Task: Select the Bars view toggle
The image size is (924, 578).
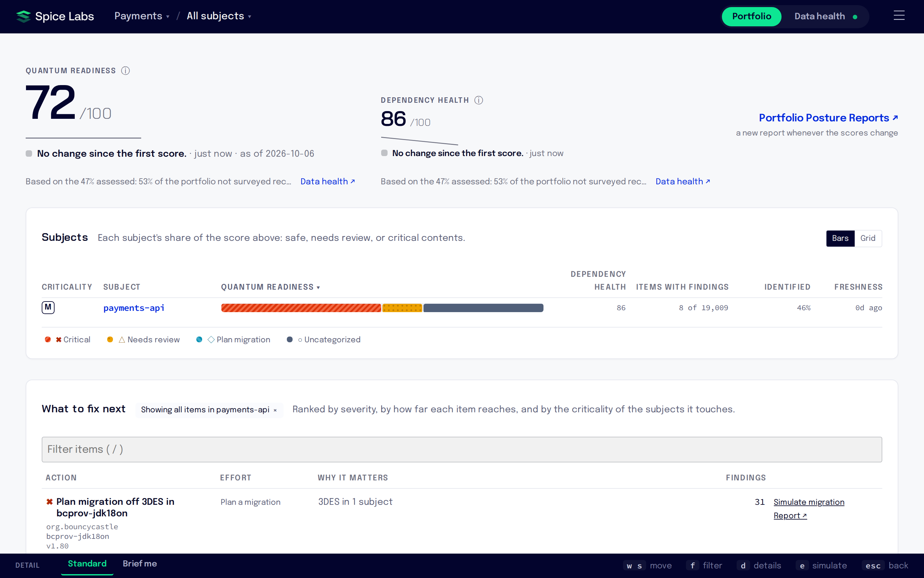Action: tap(840, 238)
